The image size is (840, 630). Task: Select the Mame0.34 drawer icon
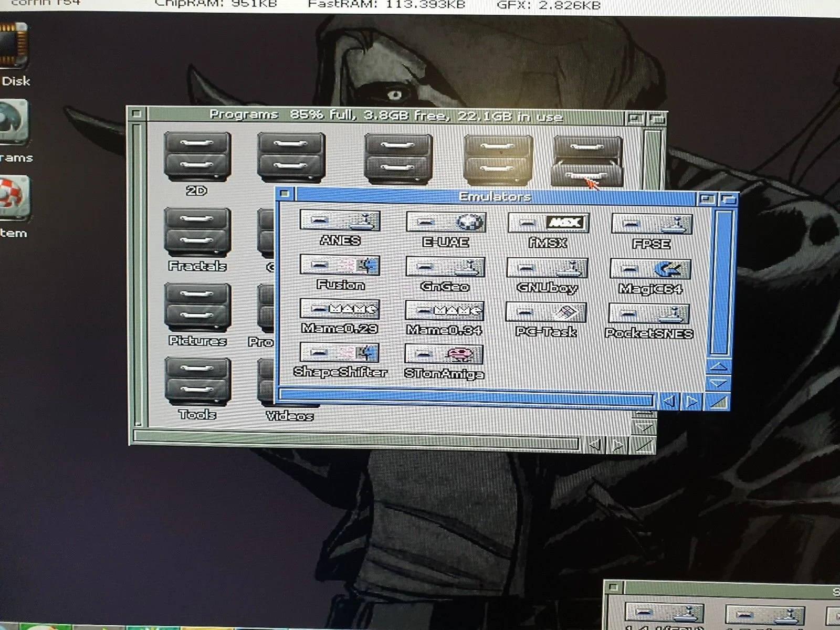pos(444,310)
